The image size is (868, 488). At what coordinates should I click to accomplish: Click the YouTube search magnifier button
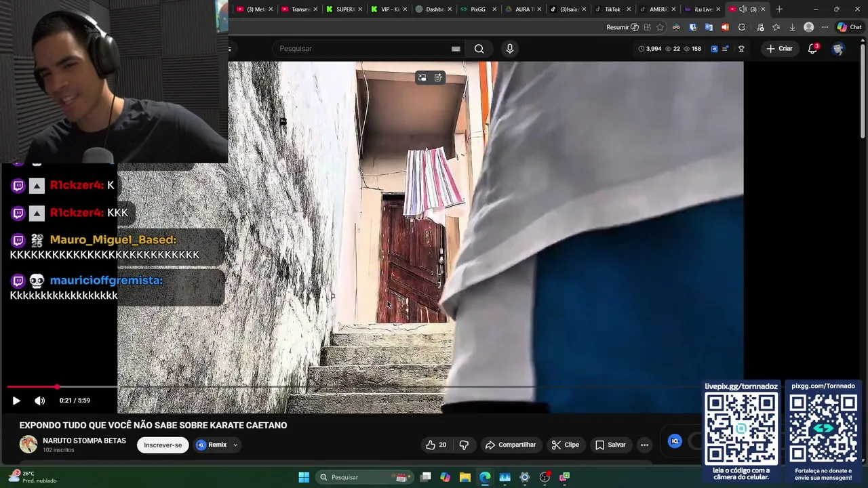479,49
